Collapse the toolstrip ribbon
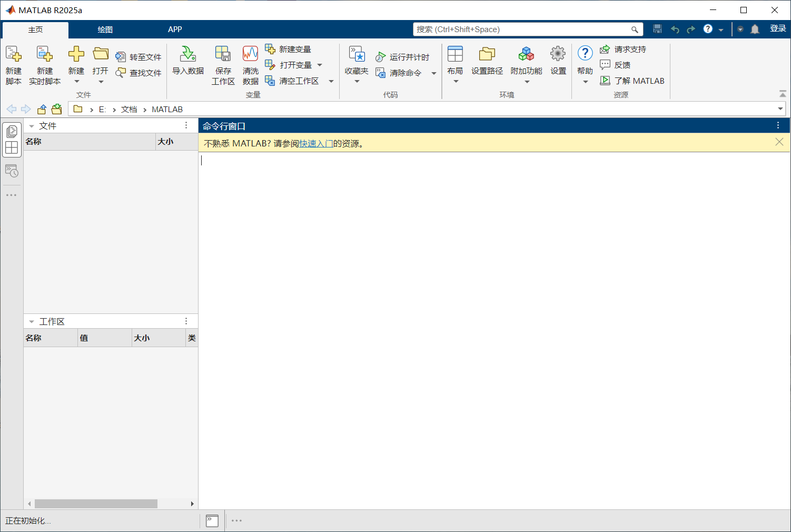 [783, 94]
